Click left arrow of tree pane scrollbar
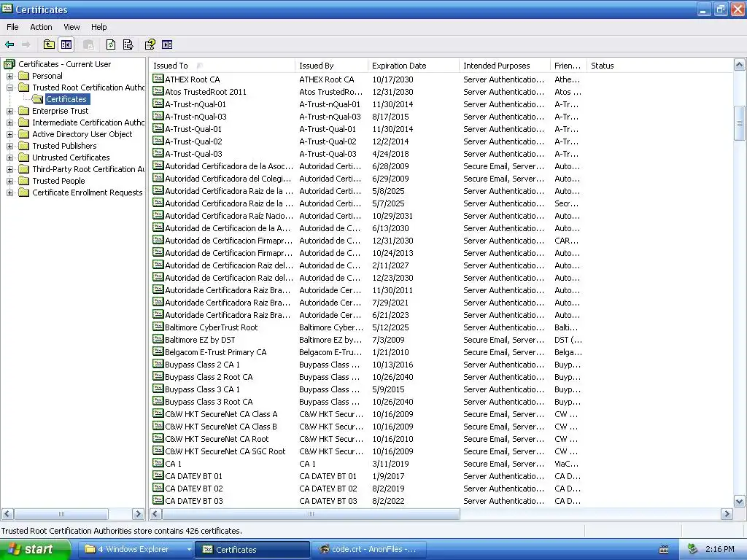The height and width of the screenshot is (560, 747). [7, 514]
